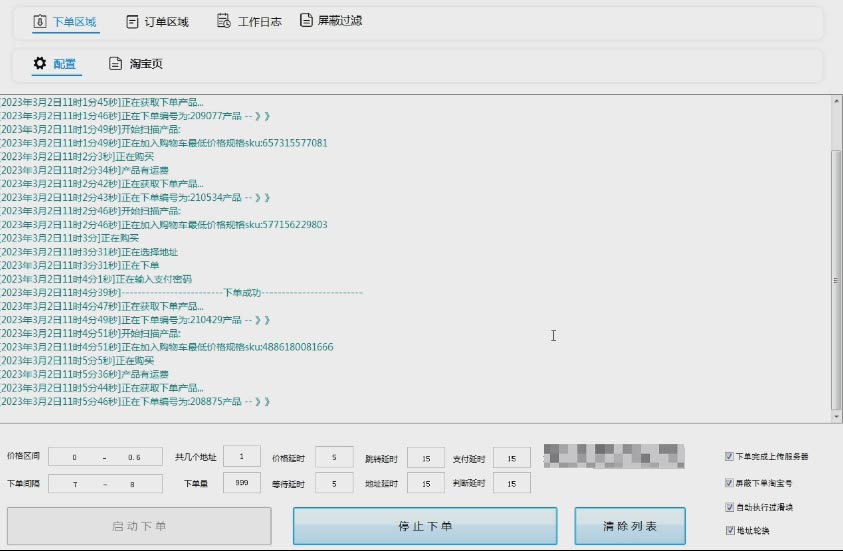Click the log entry for 下单编号 210534
This screenshot has width=843, height=551.
pyautogui.click(x=135, y=198)
